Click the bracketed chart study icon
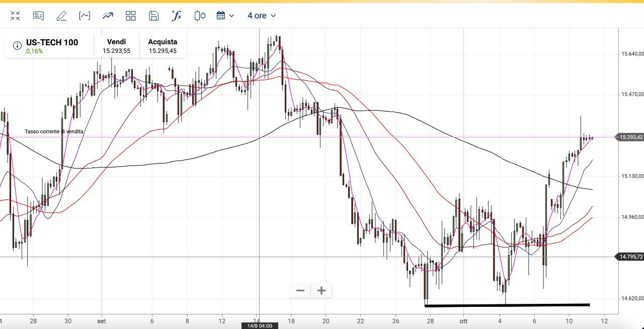Viewport: 644px width, 329px height. coord(85,16)
